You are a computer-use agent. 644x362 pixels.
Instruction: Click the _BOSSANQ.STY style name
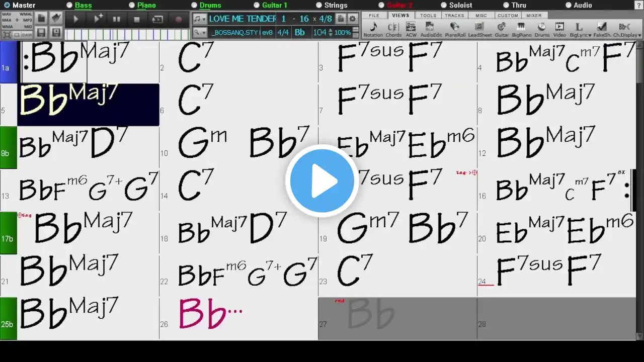pyautogui.click(x=234, y=33)
